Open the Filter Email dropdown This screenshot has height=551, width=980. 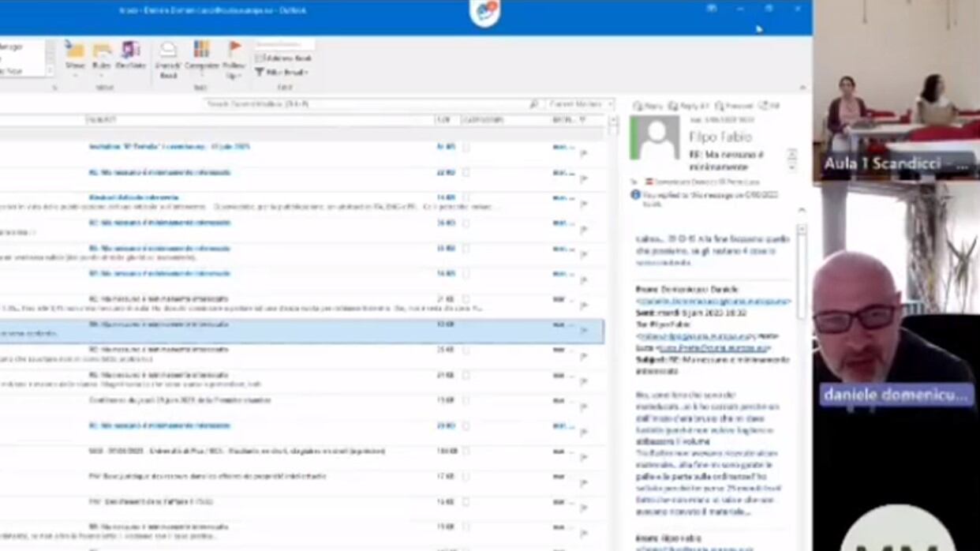pyautogui.click(x=281, y=72)
